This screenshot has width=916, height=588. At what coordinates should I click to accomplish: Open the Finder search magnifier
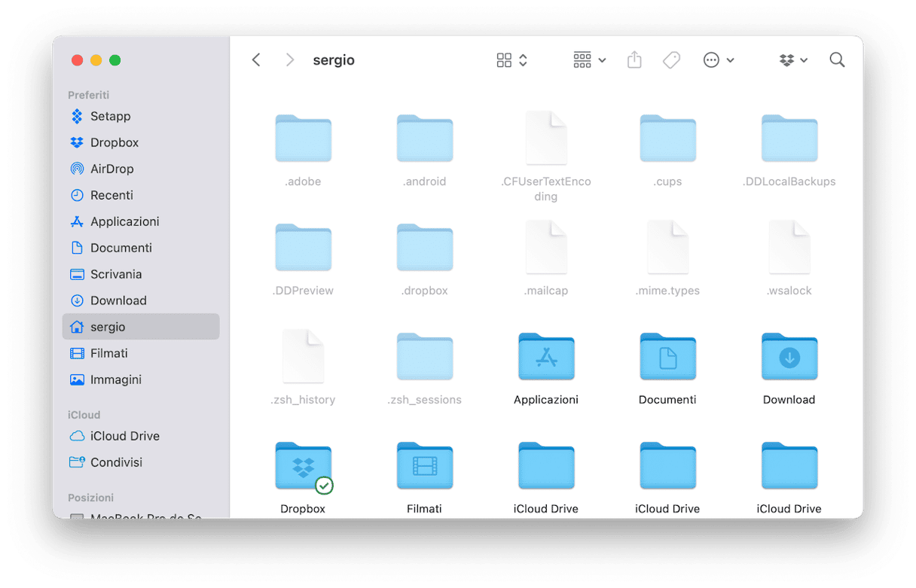[836, 60]
